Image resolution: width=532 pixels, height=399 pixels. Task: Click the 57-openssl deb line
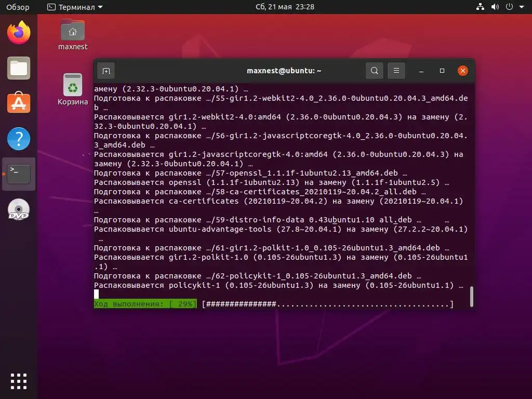pyautogui.click(x=250, y=173)
